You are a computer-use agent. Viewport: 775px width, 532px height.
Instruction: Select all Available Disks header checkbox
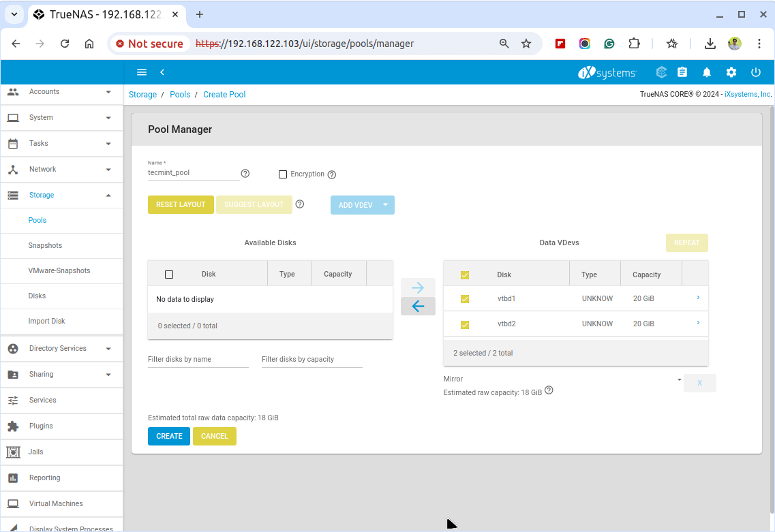[169, 274]
